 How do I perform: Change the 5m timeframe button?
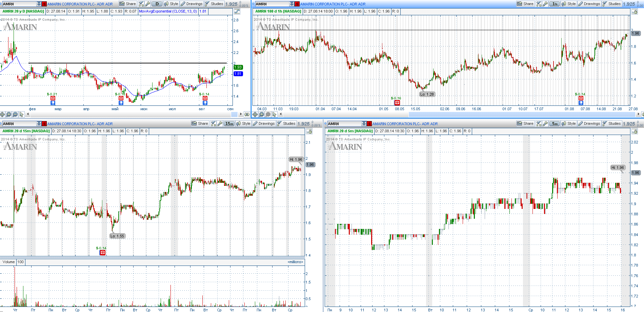[x=555, y=123]
